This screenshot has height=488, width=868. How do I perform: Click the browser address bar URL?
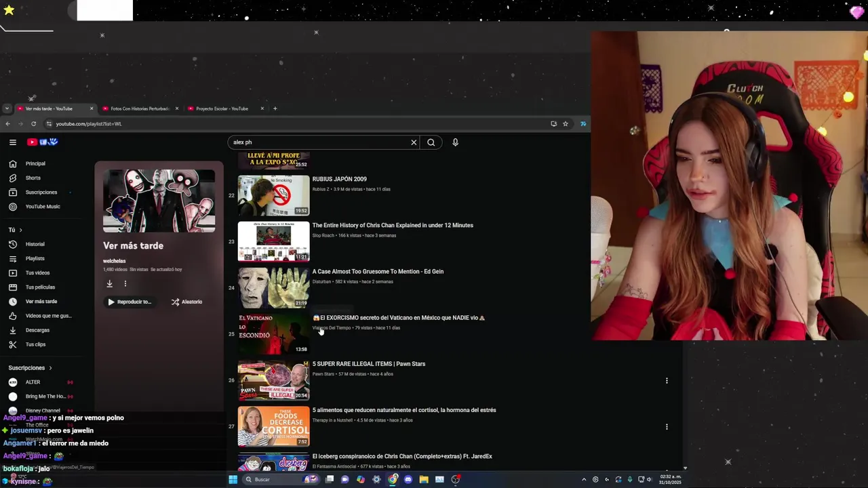[x=88, y=124]
